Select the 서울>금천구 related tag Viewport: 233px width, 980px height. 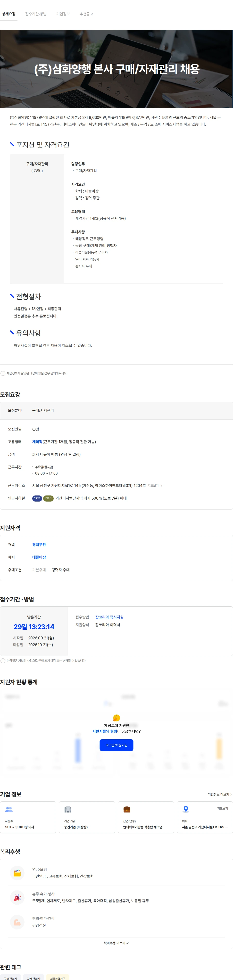point(57,977)
